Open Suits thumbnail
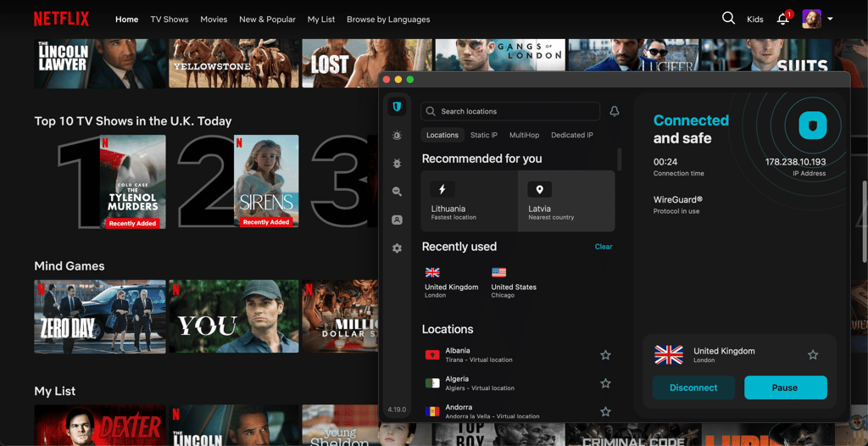The width and height of the screenshot is (868, 446). pos(766,54)
